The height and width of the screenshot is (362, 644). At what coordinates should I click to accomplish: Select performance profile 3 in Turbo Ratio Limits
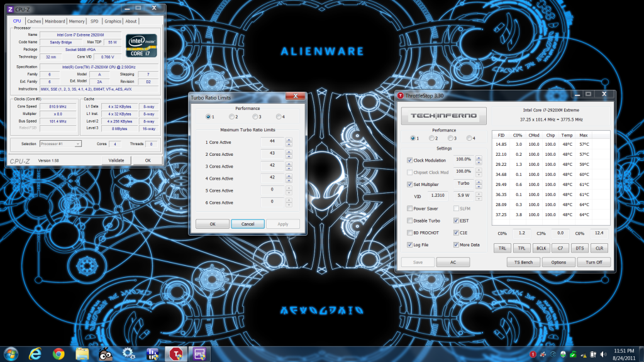tap(255, 117)
